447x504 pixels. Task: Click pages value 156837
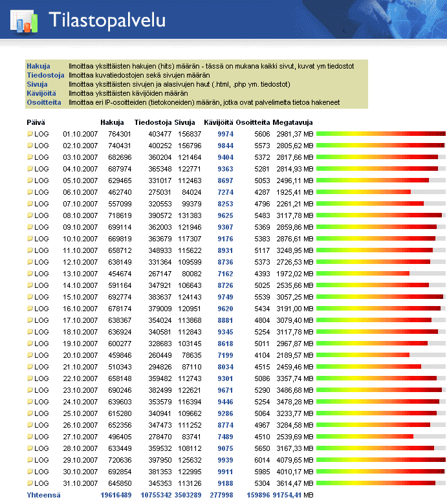click(190, 134)
